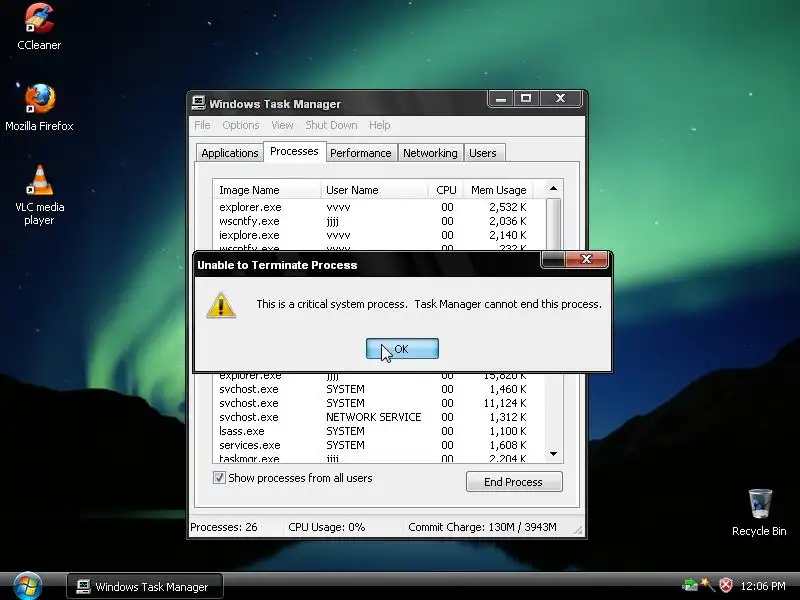Click the yellow warning icon in the dialog
Screen dimensions: 800x600
tap(221, 305)
